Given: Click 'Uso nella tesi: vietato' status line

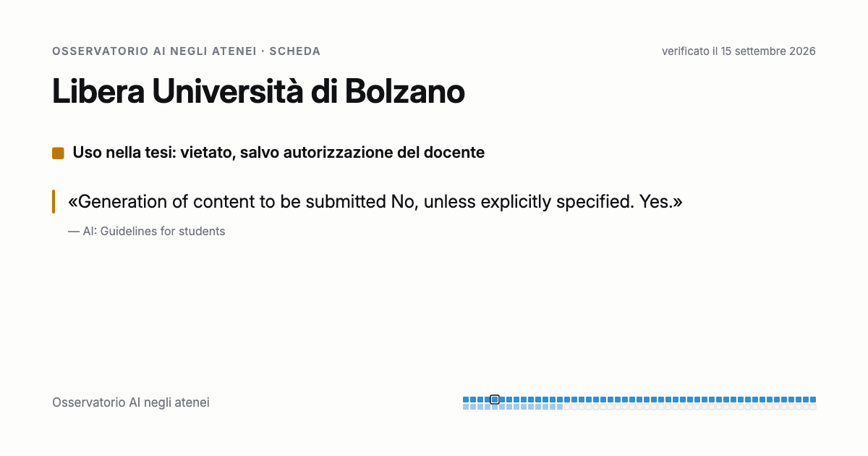Looking at the screenshot, I should point(278,153).
